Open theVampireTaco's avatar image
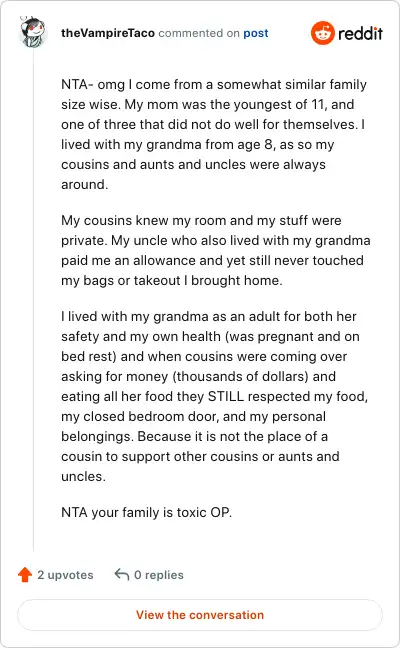Image resolution: width=400 pixels, height=648 pixels. coord(33,32)
